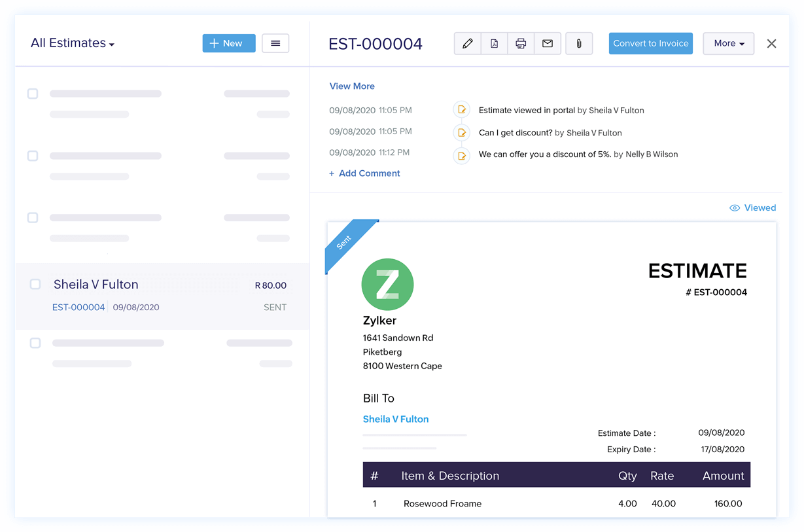This screenshot has width=804, height=532.
Task: Click comment icon beside 'We can offer you a discount'
Action: pyautogui.click(x=461, y=156)
